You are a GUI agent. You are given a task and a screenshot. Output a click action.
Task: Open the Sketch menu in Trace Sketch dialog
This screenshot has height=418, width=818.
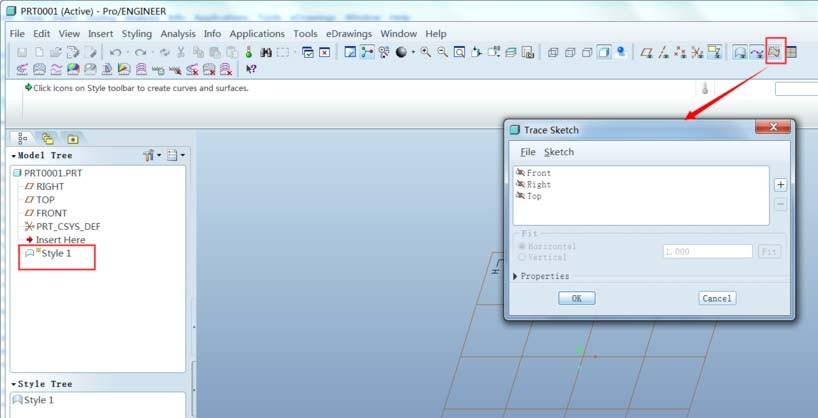558,152
